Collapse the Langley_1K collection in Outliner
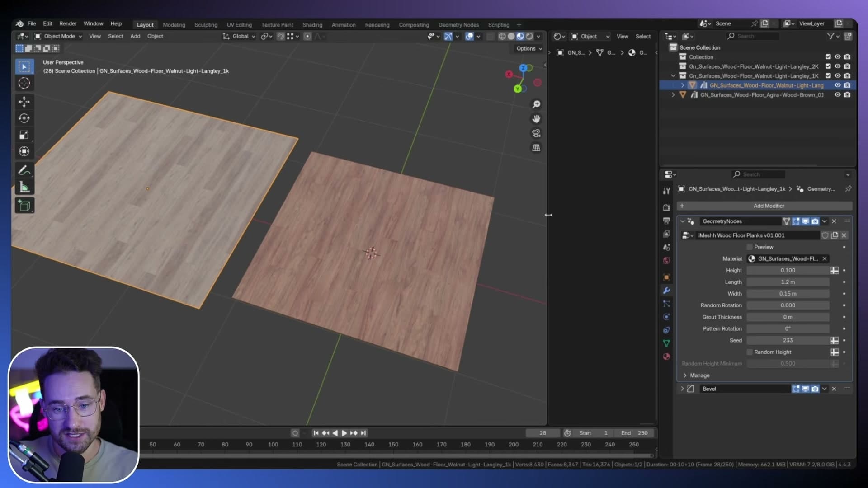Screen dimensions: 868x488 coord(673,76)
